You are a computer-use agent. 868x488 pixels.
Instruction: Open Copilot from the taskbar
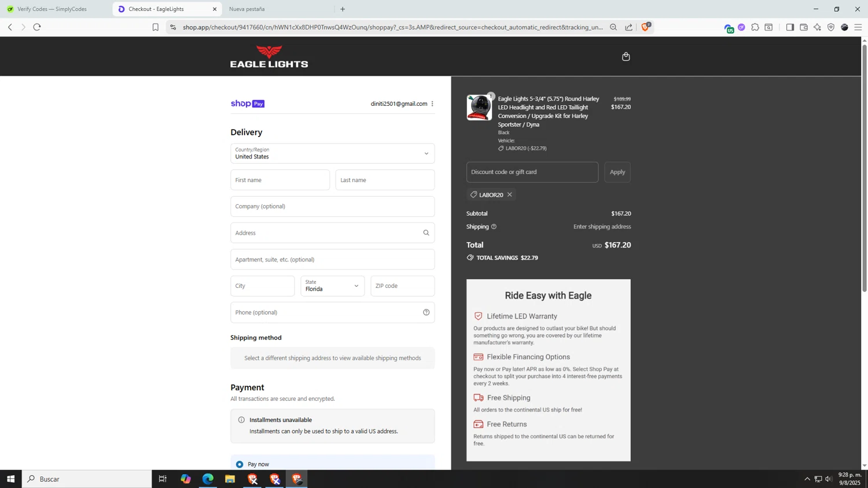coord(186,479)
